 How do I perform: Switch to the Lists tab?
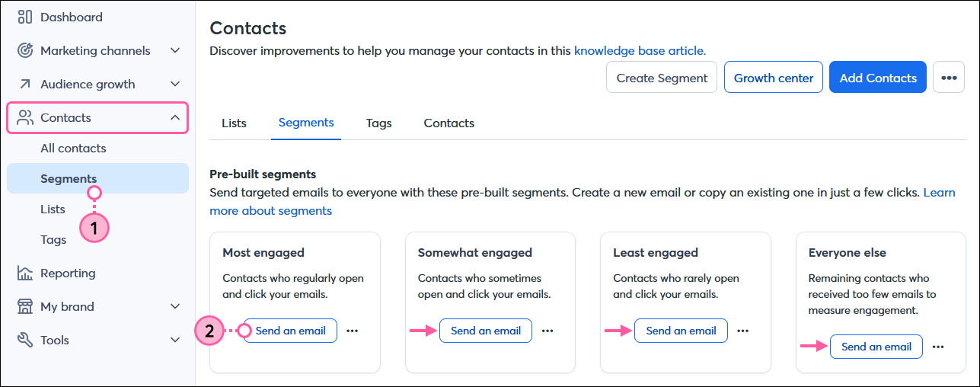234,123
